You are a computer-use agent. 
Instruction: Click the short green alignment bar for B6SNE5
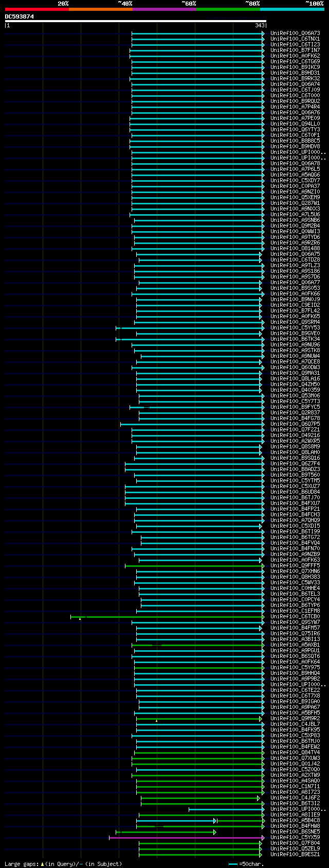coord(166,832)
